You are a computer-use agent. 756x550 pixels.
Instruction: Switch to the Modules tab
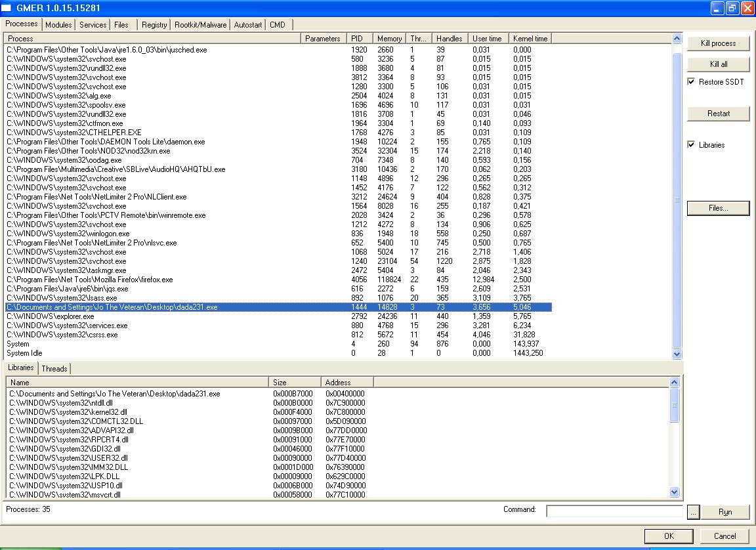tap(58, 24)
